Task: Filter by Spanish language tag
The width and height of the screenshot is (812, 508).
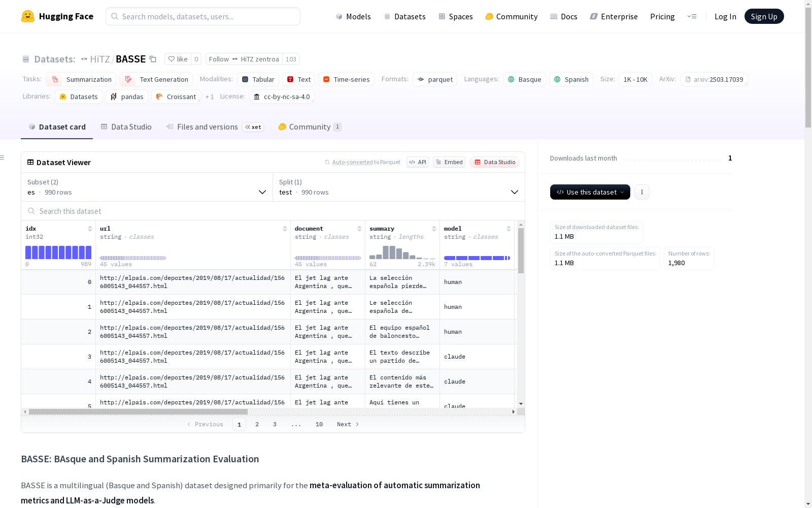Action: [x=571, y=79]
